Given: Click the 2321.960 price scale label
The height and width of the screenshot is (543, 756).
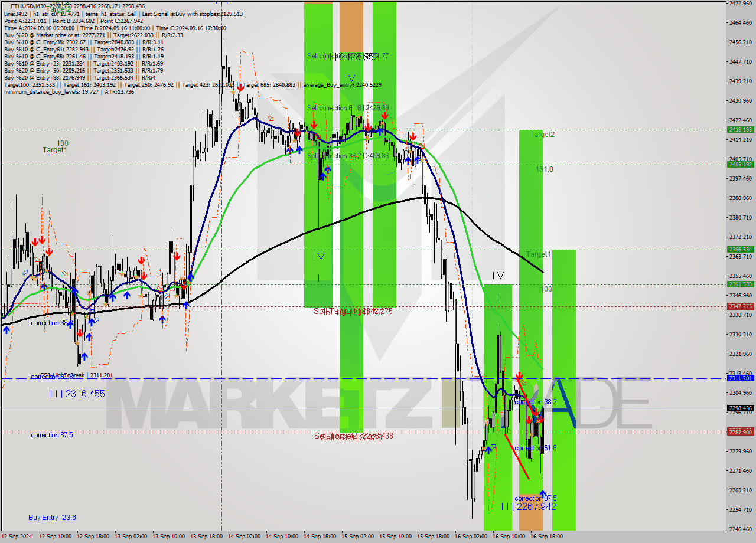Looking at the screenshot, I should pyautogui.click(x=741, y=354).
